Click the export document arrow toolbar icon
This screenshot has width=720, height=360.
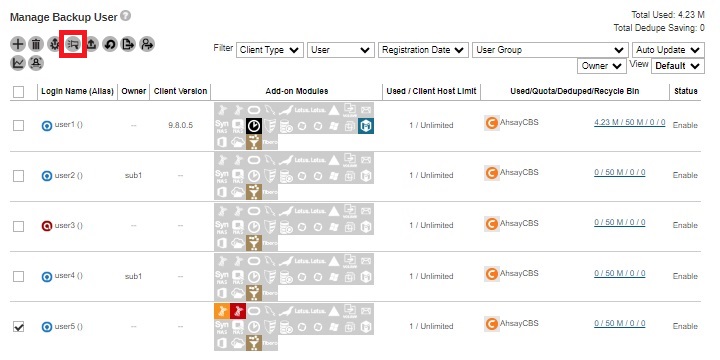(128, 45)
